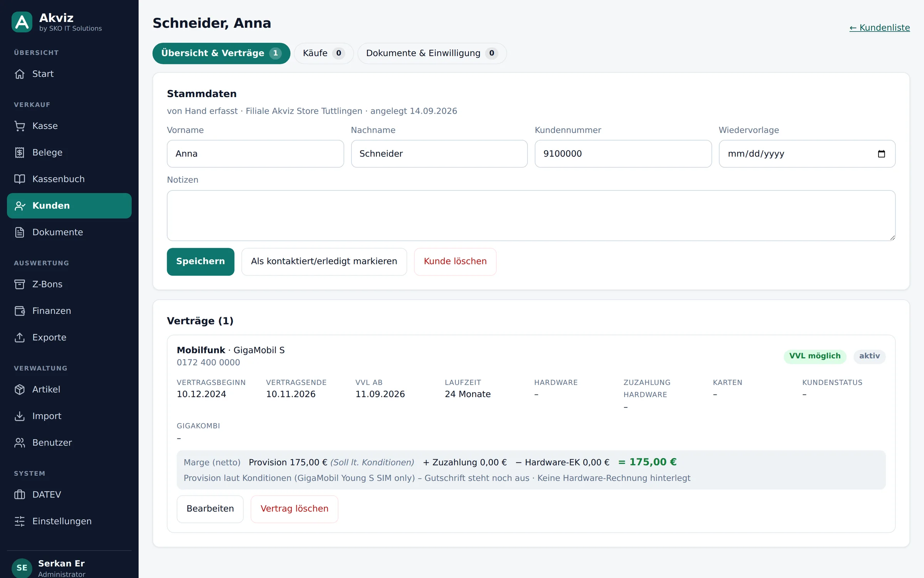This screenshot has height=578, width=924.
Task: Open Benutzer via the users icon
Action: point(20,442)
